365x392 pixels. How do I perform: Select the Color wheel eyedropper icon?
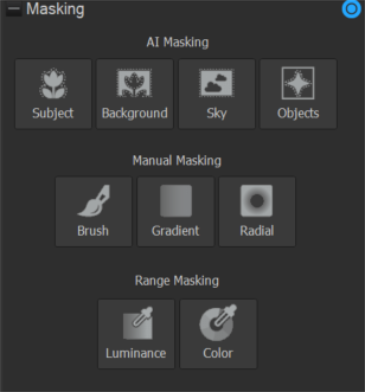tap(218, 323)
